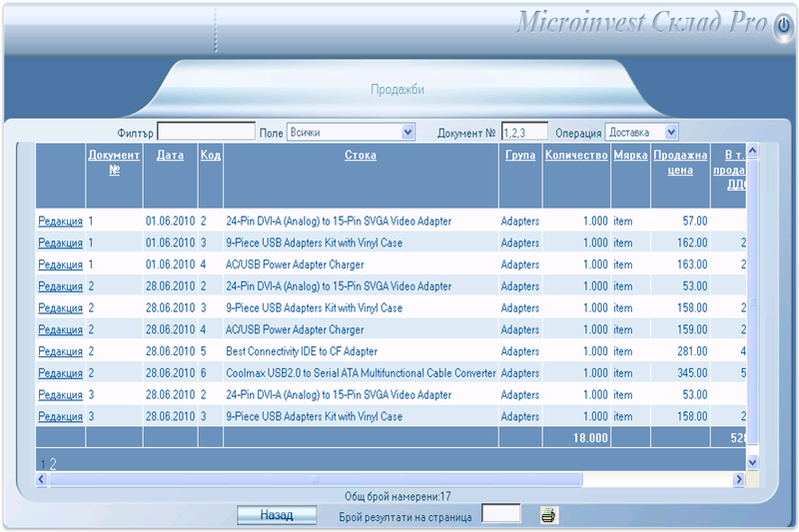Viewport: 799px width, 532px height.
Task: Sort by Код column header
Action: (211, 155)
